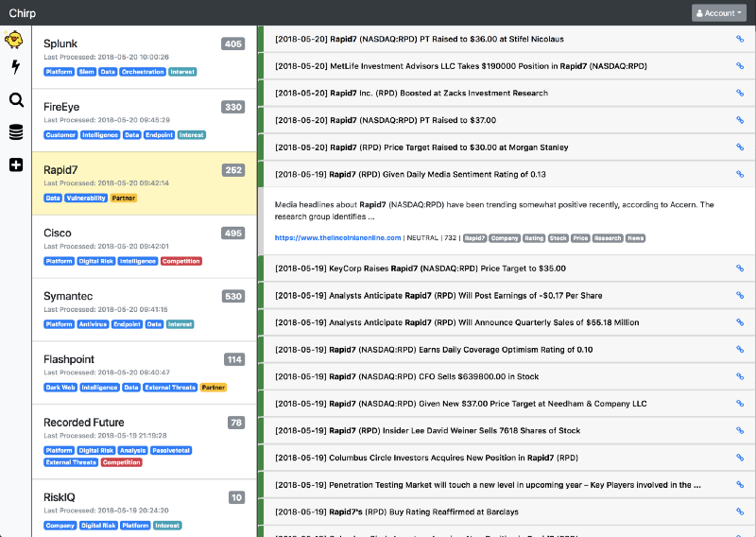
Task: Click the 114 count badge on Flashpoint
Action: [x=234, y=359]
